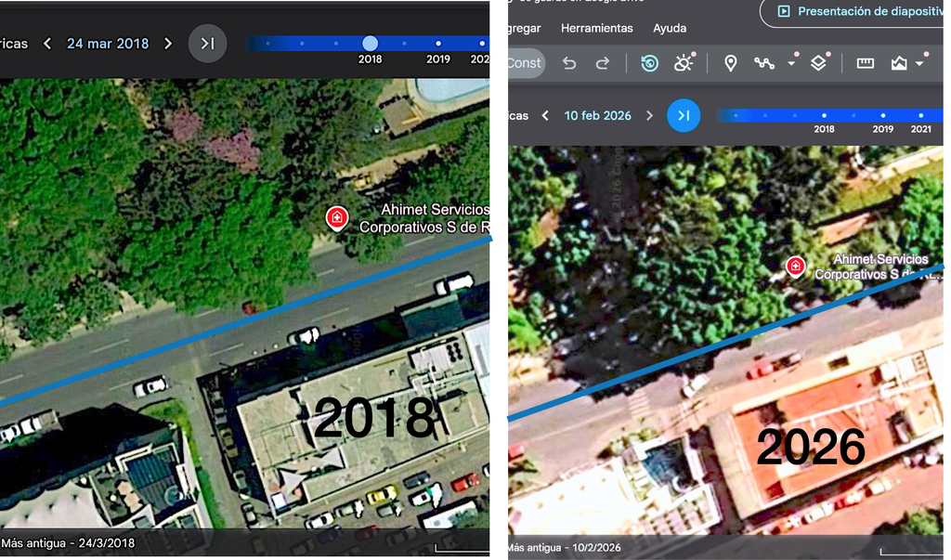951x560 pixels.
Task: Select the draw path tool
Action: coord(764,63)
